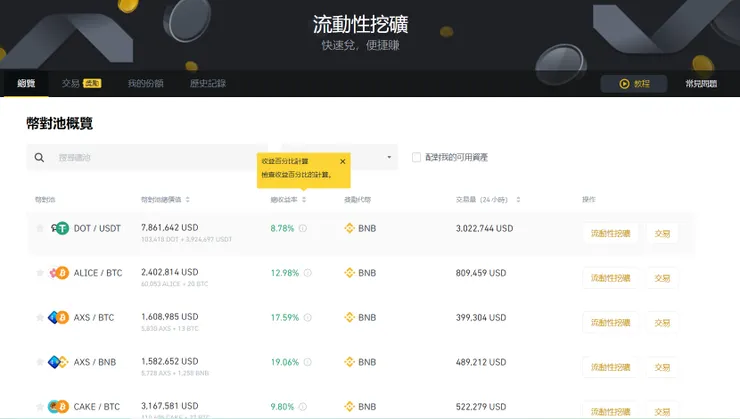Click the AXS / BTC coin pair icon
The width and height of the screenshot is (740, 419).
(x=59, y=318)
